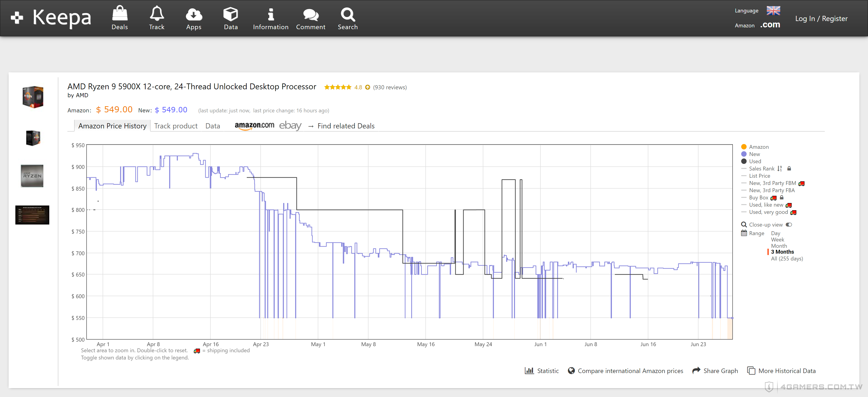Set range to Day
The width and height of the screenshot is (868, 397).
click(x=775, y=233)
